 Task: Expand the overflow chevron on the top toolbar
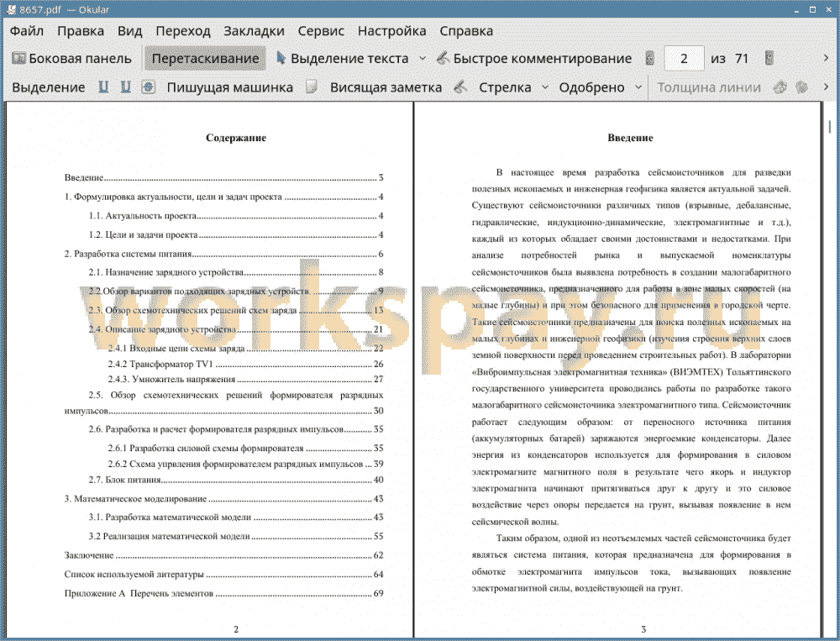[826, 59]
